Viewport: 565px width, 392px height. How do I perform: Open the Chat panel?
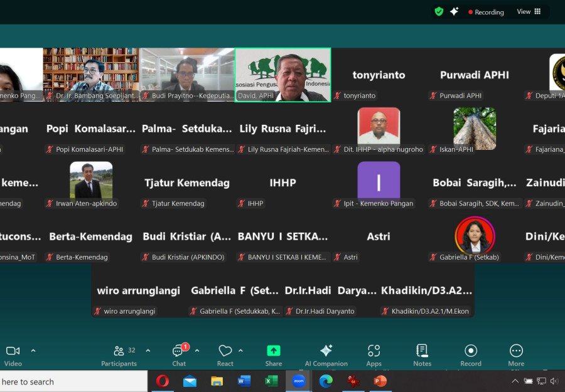coord(179,356)
